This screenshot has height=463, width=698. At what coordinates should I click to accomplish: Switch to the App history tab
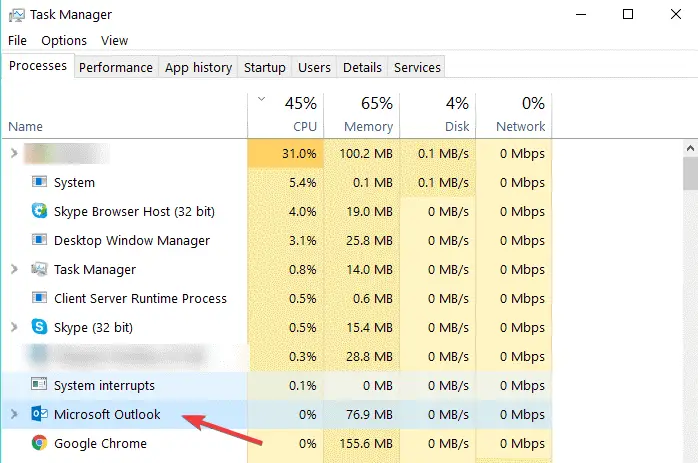pos(198,67)
